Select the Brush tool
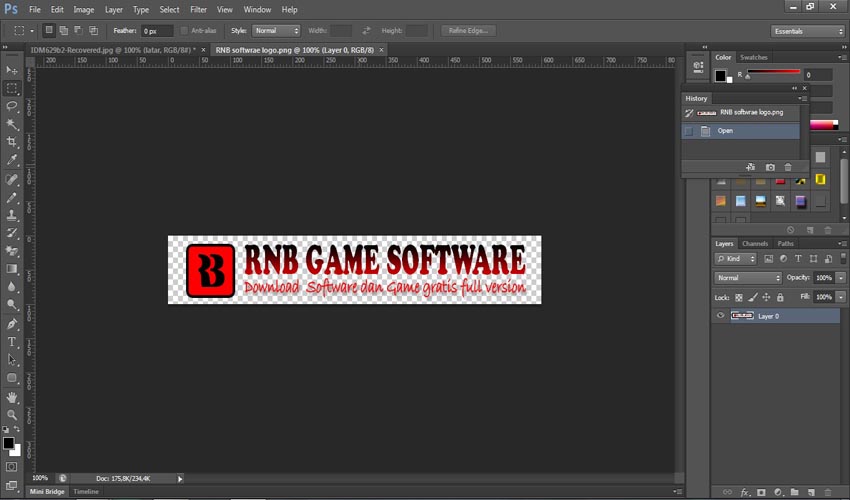Screen dimensions: 850x500 pyautogui.click(x=12, y=197)
